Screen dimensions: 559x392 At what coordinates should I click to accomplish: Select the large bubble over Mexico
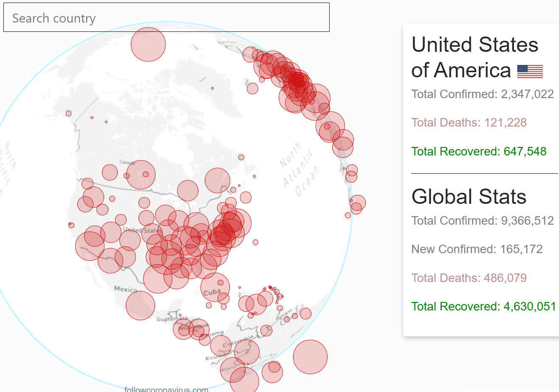(141, 305)
